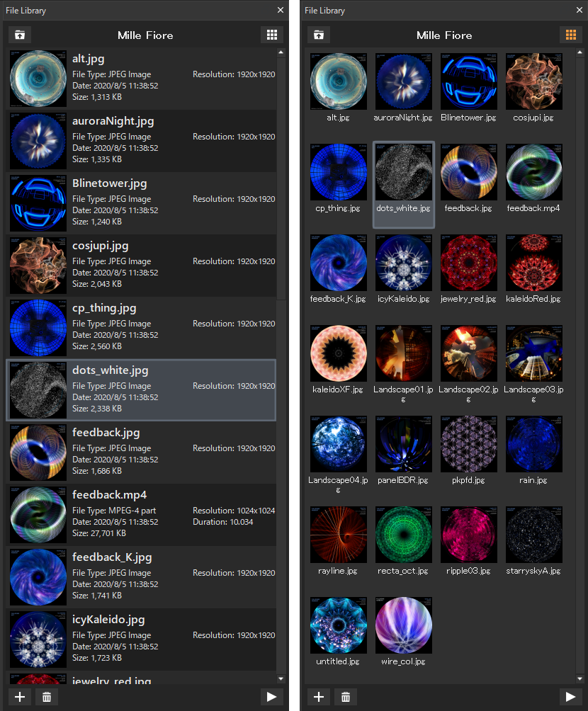Add a file using left panel plus icon
Image resolution: width=588 pixels, height=711 pixels.
pos(20,697)
